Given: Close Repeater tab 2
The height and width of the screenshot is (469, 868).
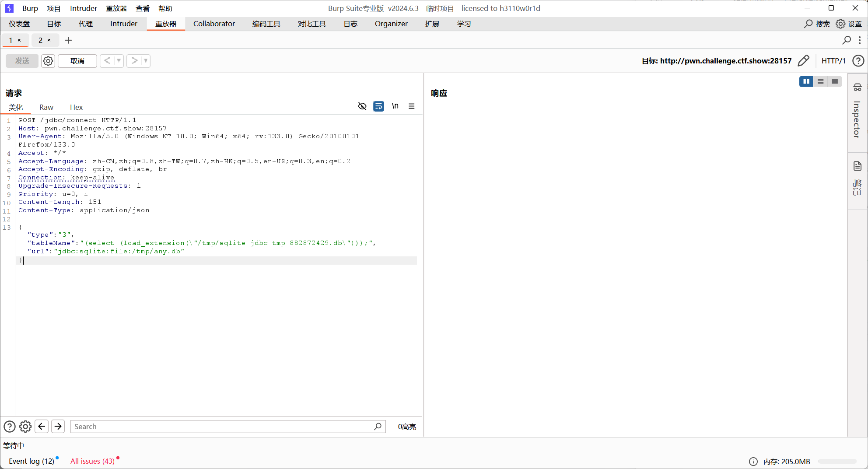Looking at the screenshot, I should coord(49,40).
